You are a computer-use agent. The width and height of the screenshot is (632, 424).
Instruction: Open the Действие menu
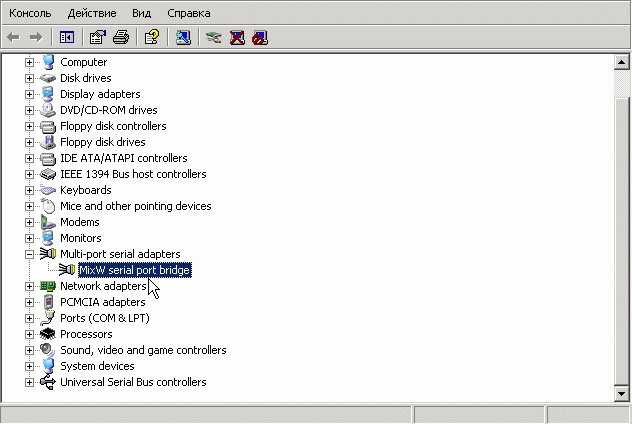(x=92, y=13)
